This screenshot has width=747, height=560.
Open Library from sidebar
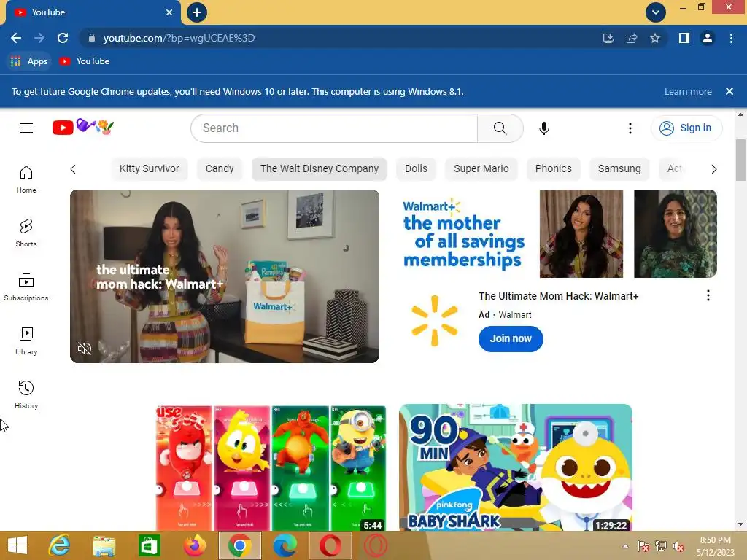click(x=26, y=341)
